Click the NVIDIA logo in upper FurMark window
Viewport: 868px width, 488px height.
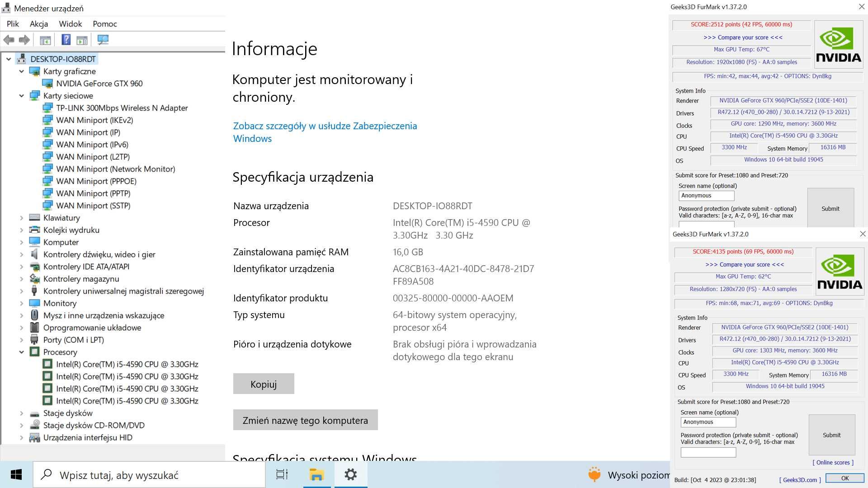pos(839,44)
